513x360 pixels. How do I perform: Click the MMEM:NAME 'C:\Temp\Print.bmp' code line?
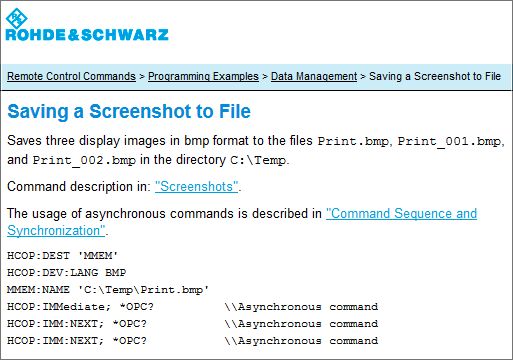(x=108, y=290)
